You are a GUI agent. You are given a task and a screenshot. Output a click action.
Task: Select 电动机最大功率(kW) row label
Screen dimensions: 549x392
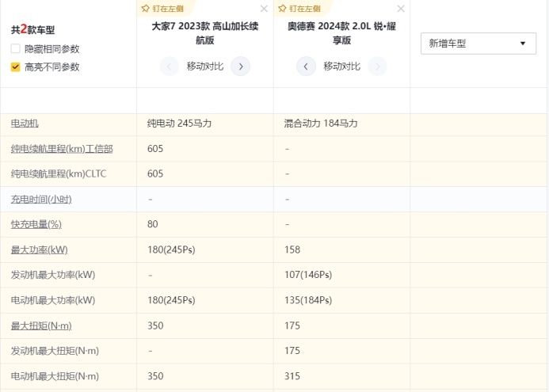coord(53,300)
